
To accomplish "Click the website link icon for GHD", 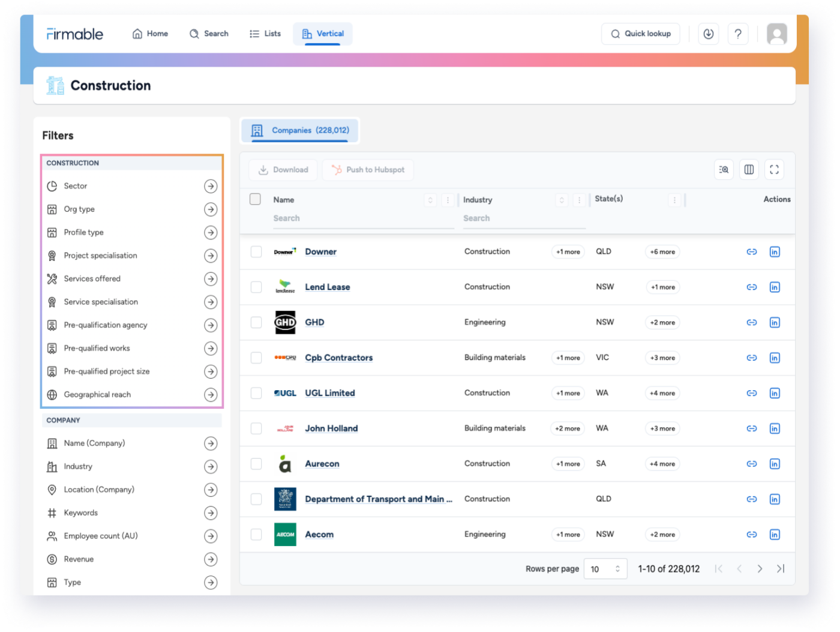I will click(751, 322).
